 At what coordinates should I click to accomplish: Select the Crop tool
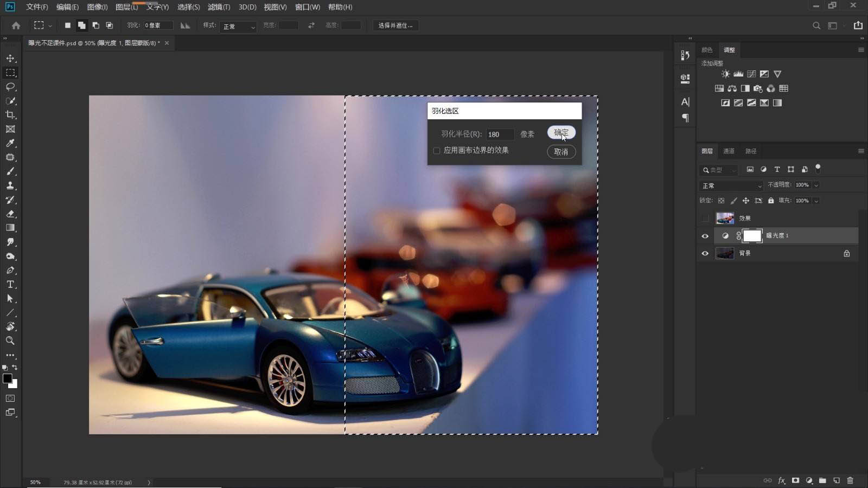click(10, 115)
